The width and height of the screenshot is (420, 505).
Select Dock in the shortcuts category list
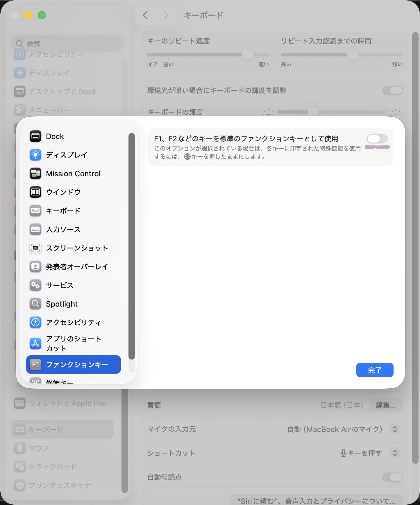(74, 136)
